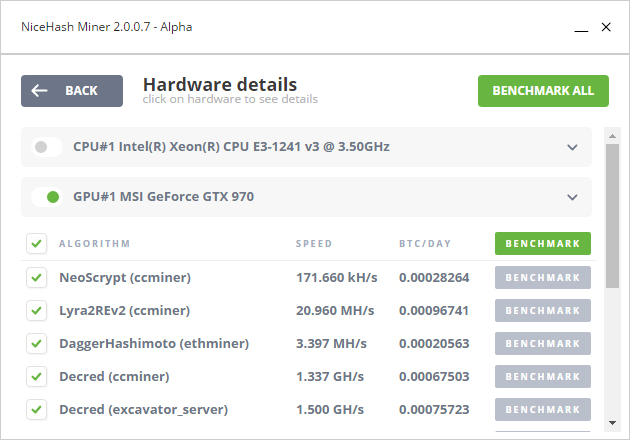Click the green BENCHMARK header button
Screen dimensions: 630x440
click(543, 244)
